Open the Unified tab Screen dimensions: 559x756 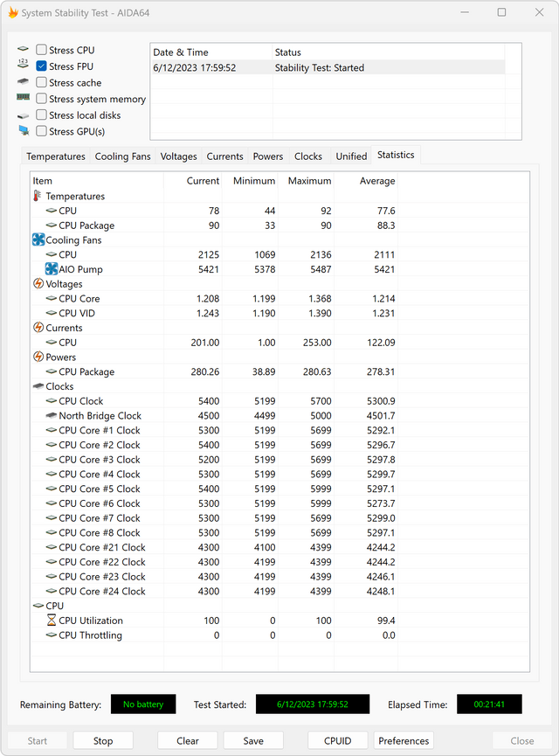351,156
